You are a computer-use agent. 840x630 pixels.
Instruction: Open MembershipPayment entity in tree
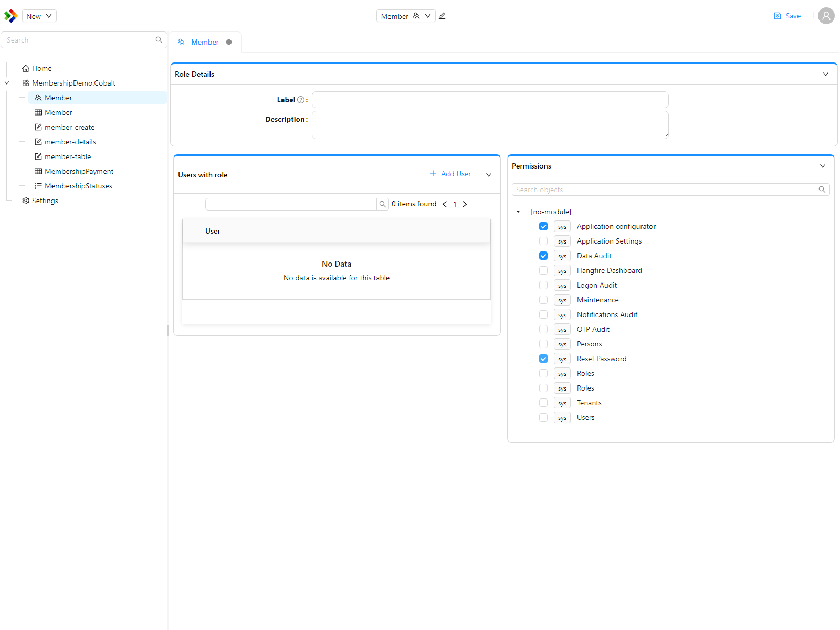click(74, 171)
